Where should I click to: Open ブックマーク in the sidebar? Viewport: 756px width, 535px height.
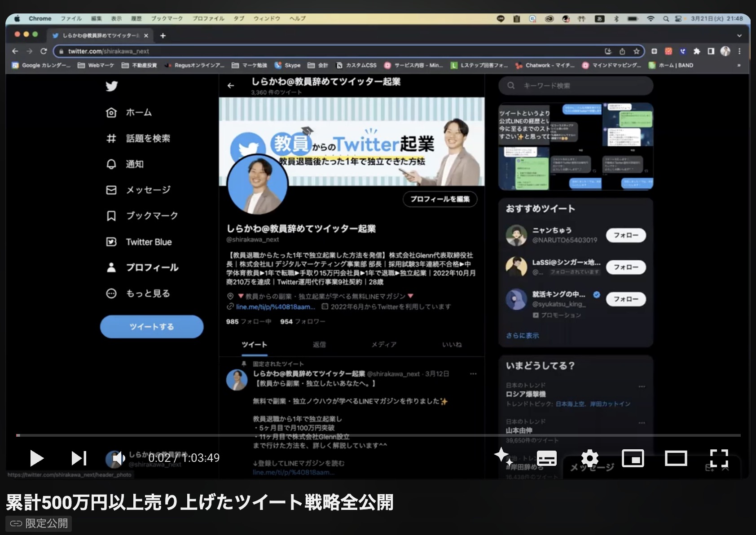(111, 216)
